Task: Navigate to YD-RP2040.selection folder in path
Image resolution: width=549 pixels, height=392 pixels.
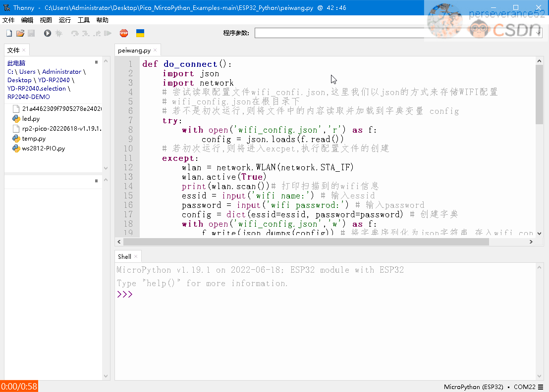Action: 36,89
